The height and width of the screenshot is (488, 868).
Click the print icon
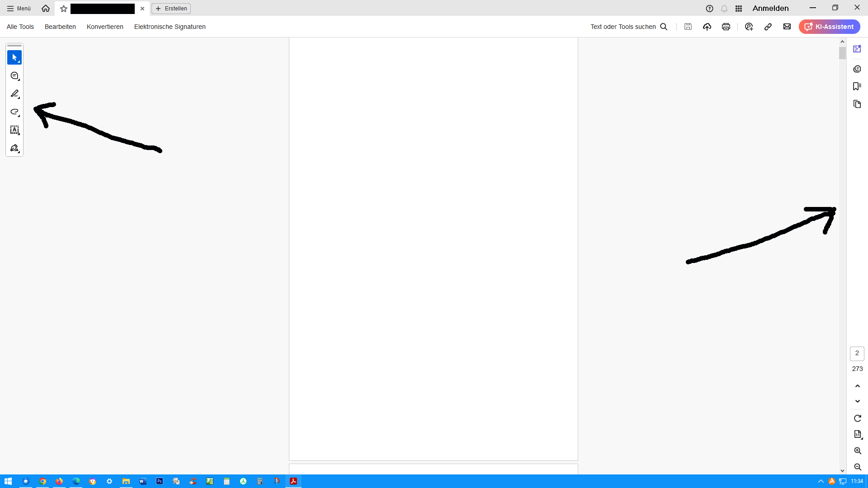[726, 27]
